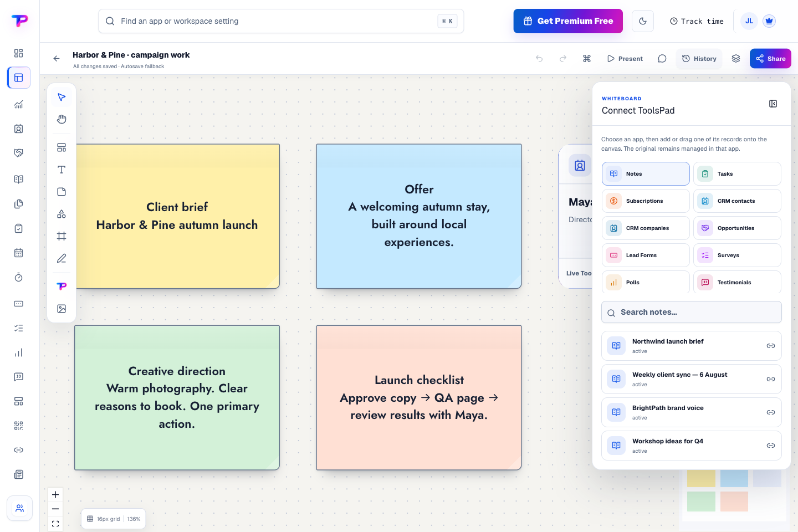Select the Notes app tile
This screenshot has height=532, width=798.
pos(646,174)
